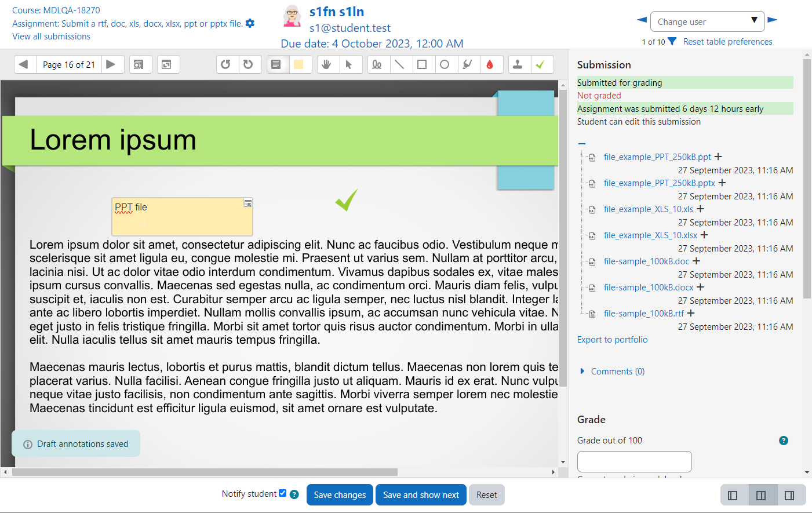812x513 pixels.
Task: Click the Save changes button
Action: (x=340, y=495)
